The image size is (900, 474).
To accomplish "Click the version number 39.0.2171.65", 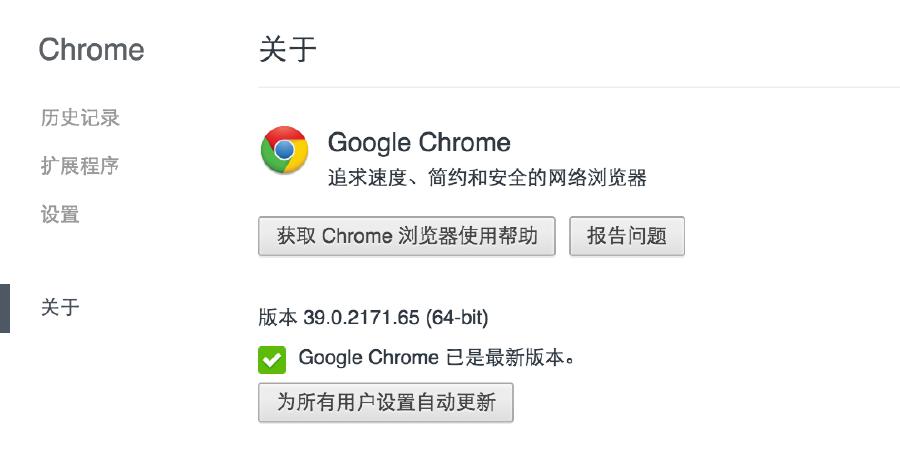I will pos(361,318).
